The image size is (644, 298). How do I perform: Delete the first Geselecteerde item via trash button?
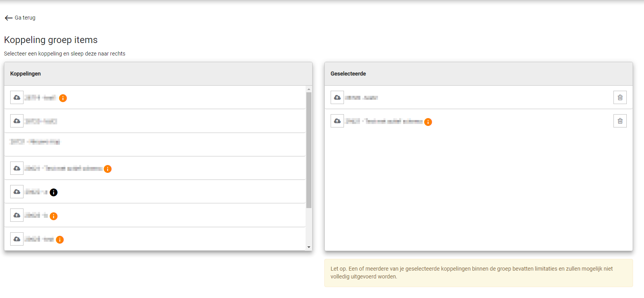pyautogui.click(x=620, y=97)
